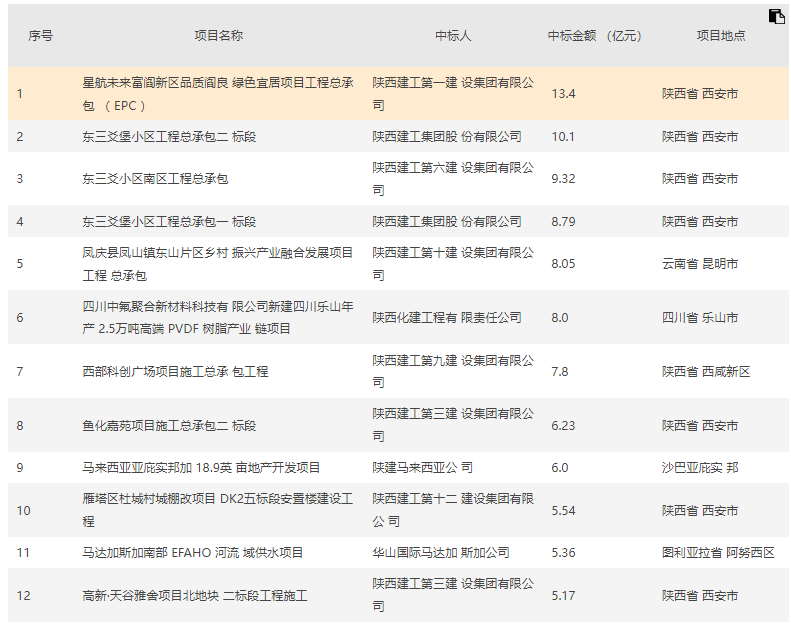This screenshot has height=625, width=791.
Task: Click bidder 陕西化建工程有限责任公司
Action: [x=447, y=318]
